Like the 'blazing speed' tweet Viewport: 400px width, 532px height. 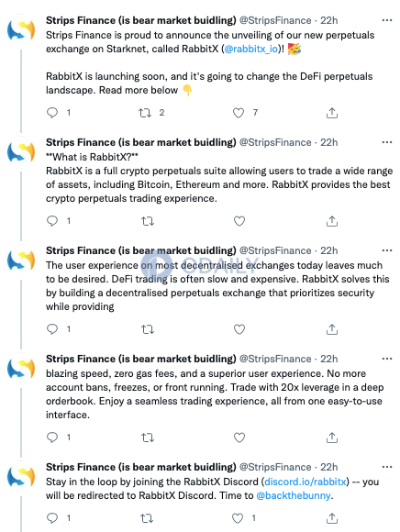(x=239, y=438)
